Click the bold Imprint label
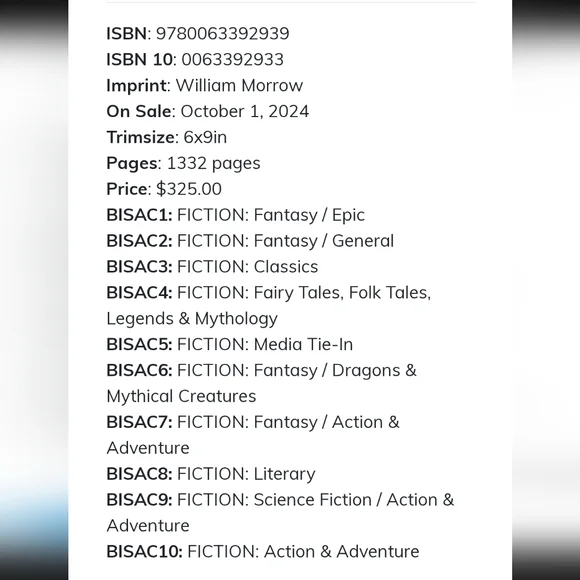580x580 pixels. pos(136,85)
